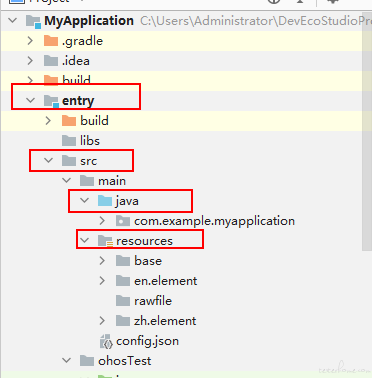
Task: Select the libs folder
Action: 81,141
